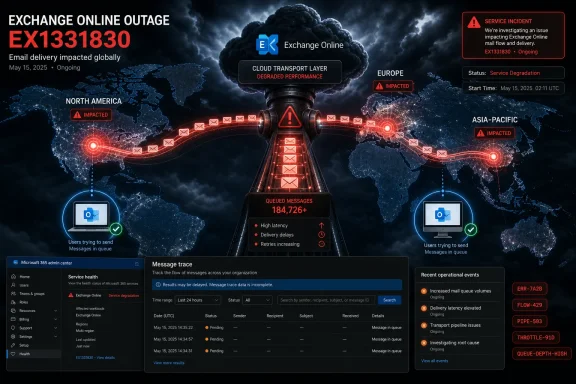Click the Date (UTC) column header
Screen dimensions: 576x384
pos(164,316)
